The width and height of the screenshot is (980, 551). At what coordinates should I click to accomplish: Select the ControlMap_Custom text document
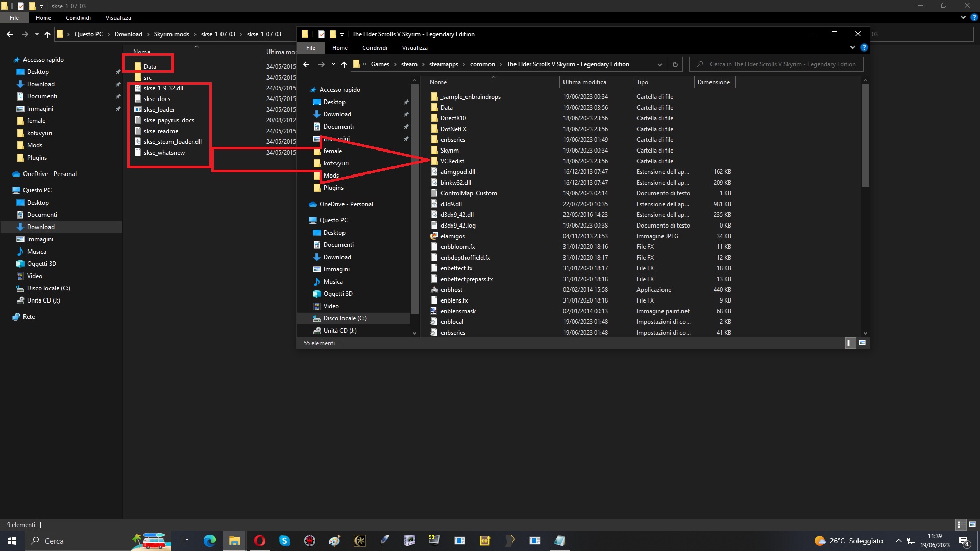(x=468, y=193)
